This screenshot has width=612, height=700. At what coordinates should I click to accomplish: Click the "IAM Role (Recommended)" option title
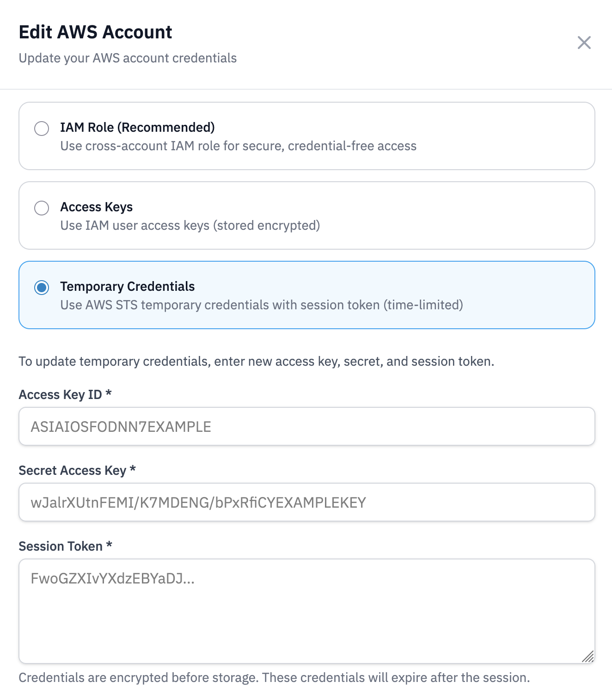pos(137,127)
